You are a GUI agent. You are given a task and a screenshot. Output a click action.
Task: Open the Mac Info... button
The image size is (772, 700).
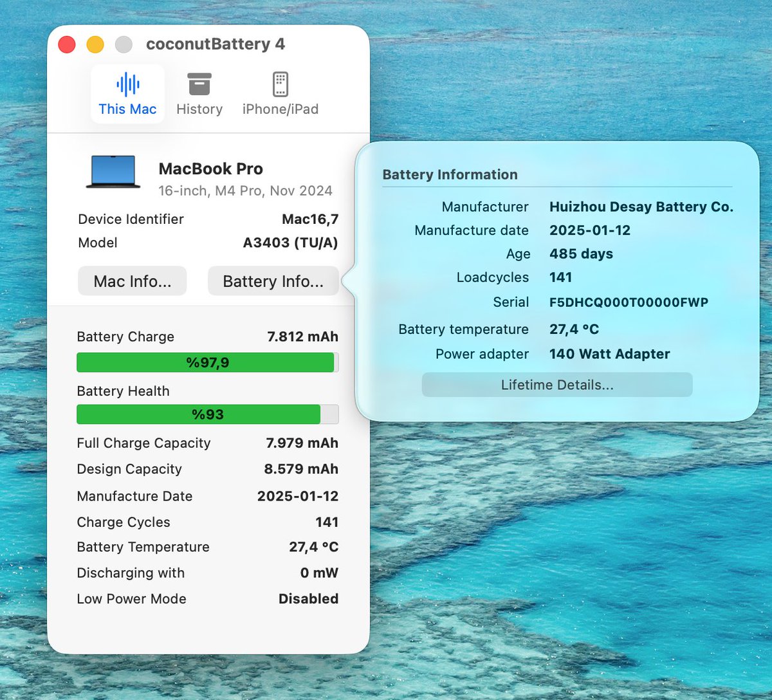pos(133,281)
